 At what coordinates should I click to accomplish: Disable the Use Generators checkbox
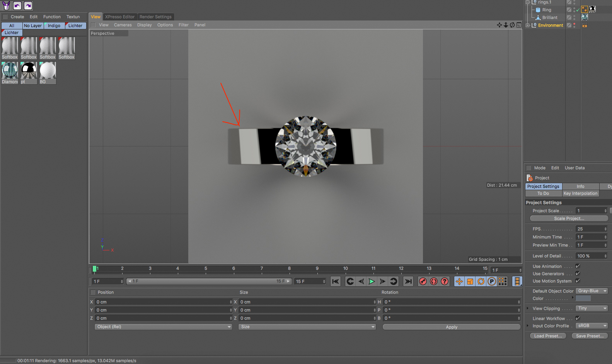click(x=578, y=274)
